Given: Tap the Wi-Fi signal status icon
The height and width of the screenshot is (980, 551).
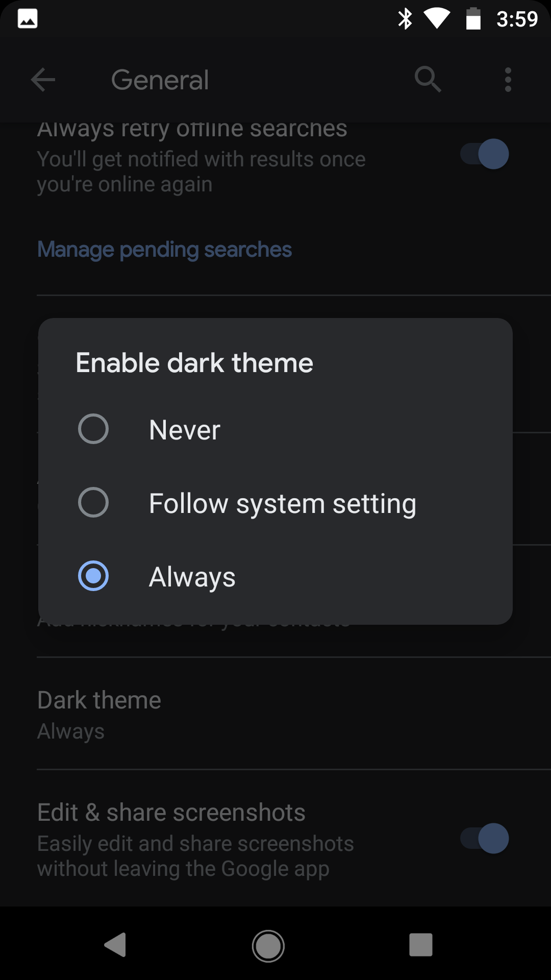Looking at the screenshot, I should coord(436,19).
